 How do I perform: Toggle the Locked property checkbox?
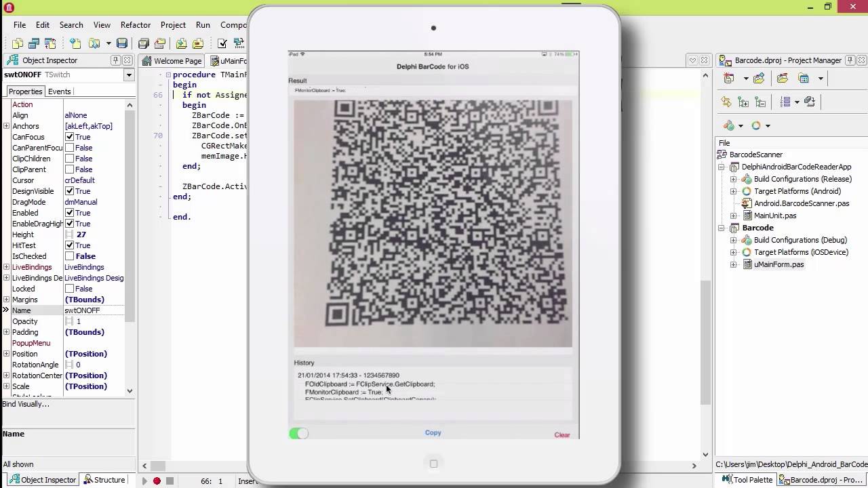(x=69, y=289)
